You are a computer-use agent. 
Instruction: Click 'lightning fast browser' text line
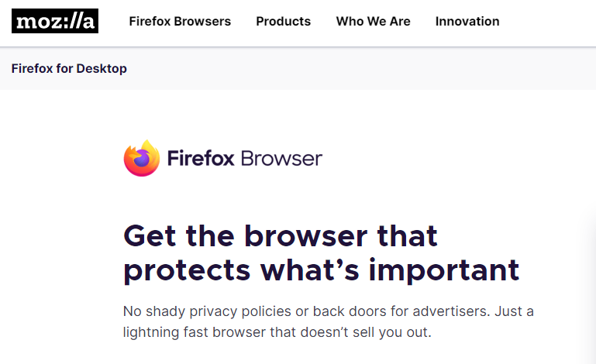tap(277, 332)
